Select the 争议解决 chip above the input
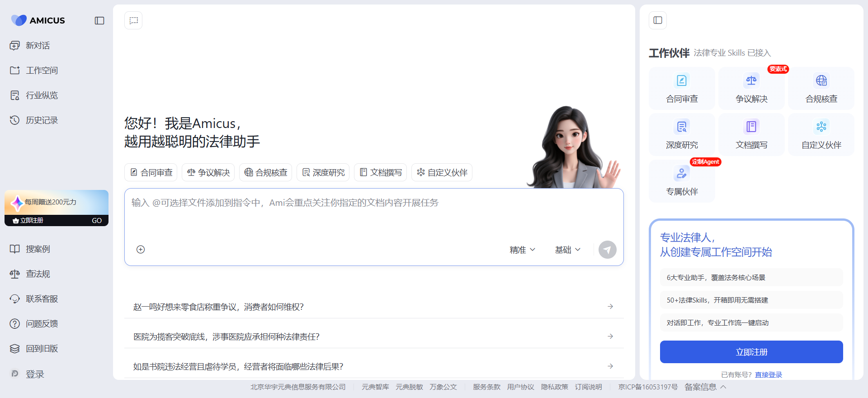 208,172
